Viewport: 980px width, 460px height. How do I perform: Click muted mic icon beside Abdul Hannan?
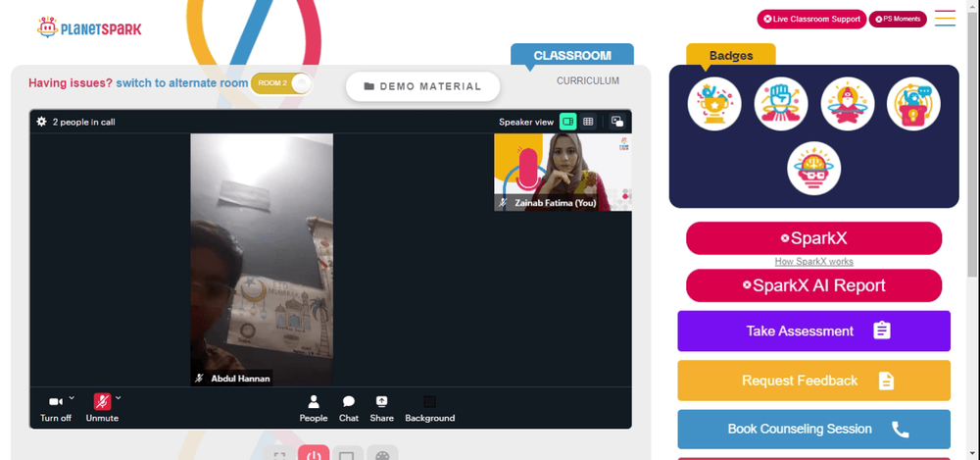click(x=200, y=378)
